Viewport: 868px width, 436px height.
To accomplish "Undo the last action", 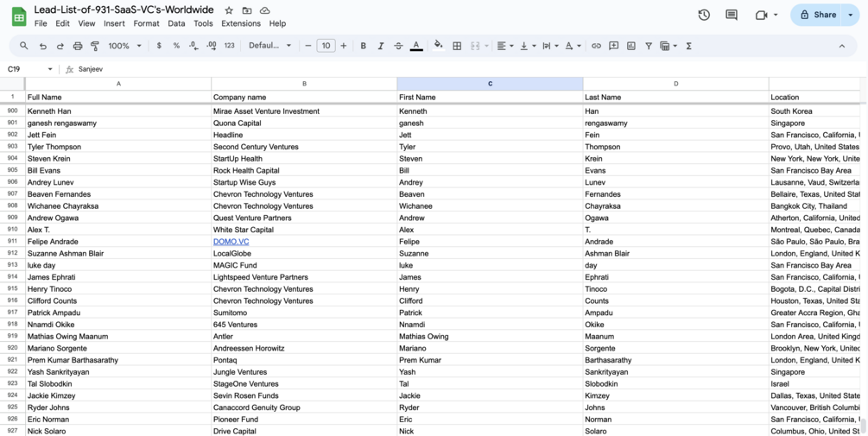I will point(42,46).
